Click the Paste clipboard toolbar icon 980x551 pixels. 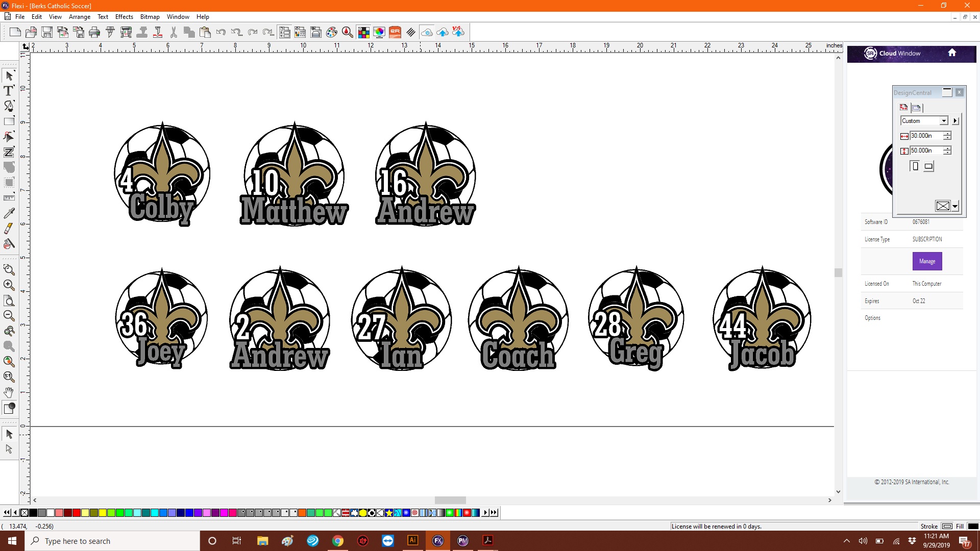(x=205, y=33)
